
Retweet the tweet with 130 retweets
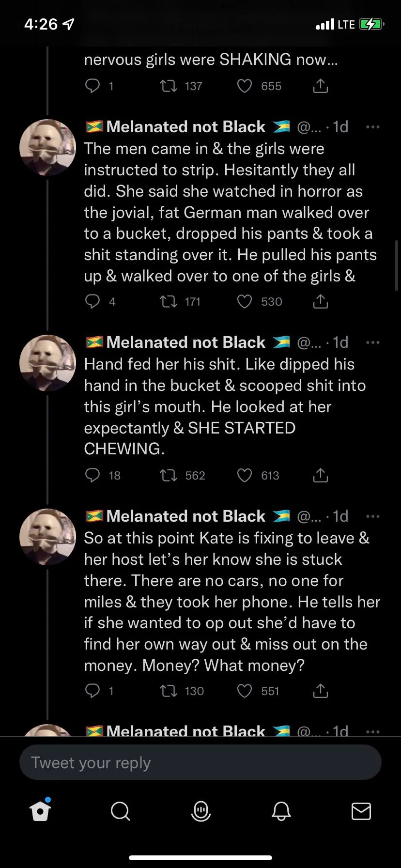pyautogui.click(x=169, y=691)
